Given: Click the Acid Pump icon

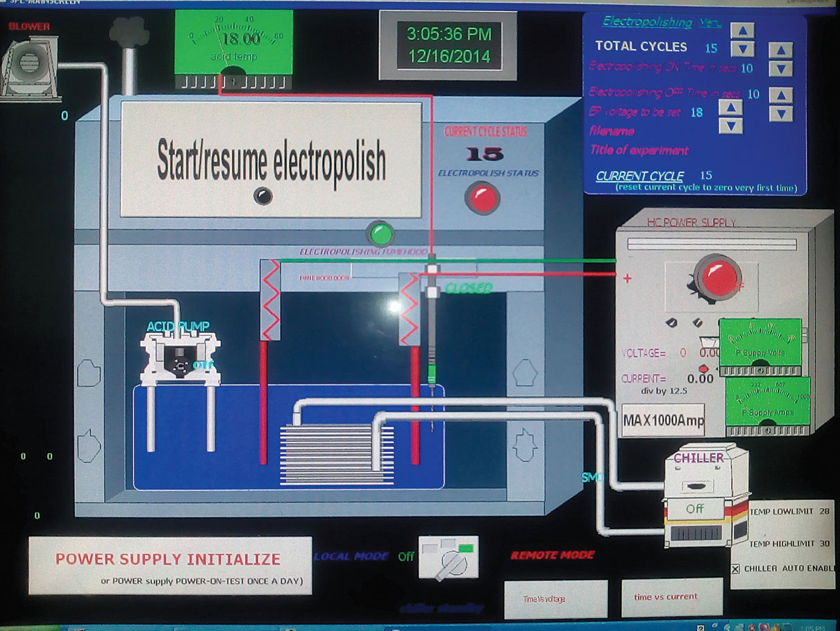Looking at the screenshot, I should [179, 357].
